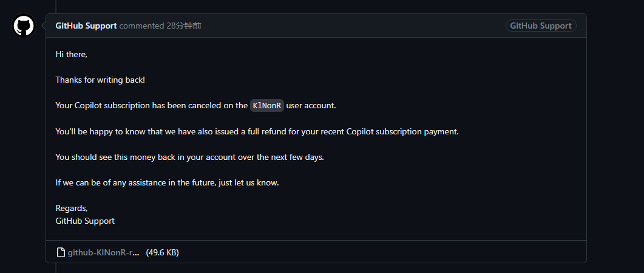The width and height of the screenshot is (644, 273).
Task: Click the 28分钟前 comment timestamp
Action: coord(184,26)
